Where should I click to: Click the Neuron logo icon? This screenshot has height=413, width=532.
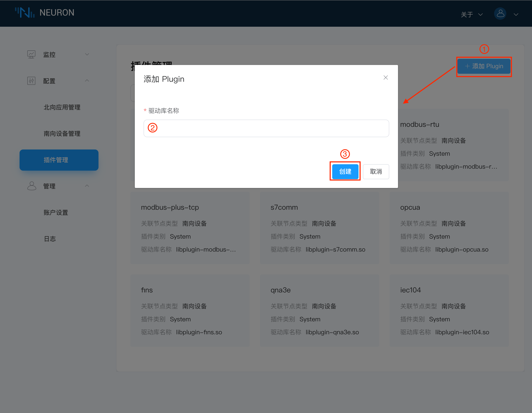coord(25,12)
